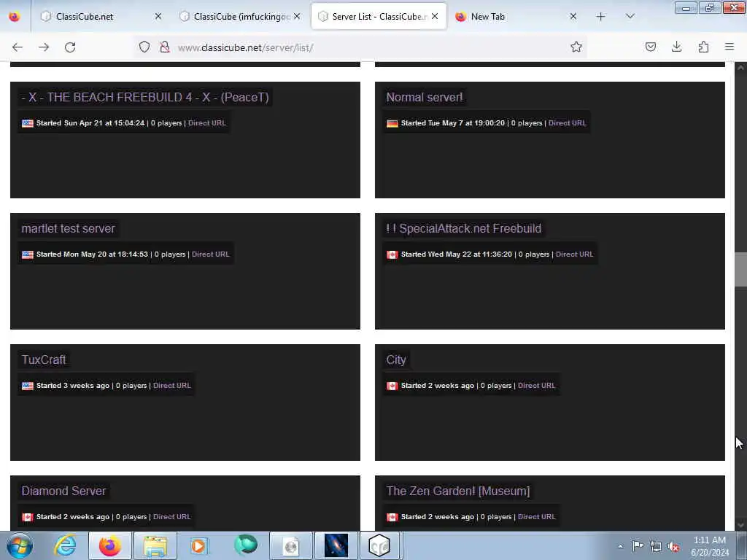Open the ClassiCube cube icon in taskbar

379,545
